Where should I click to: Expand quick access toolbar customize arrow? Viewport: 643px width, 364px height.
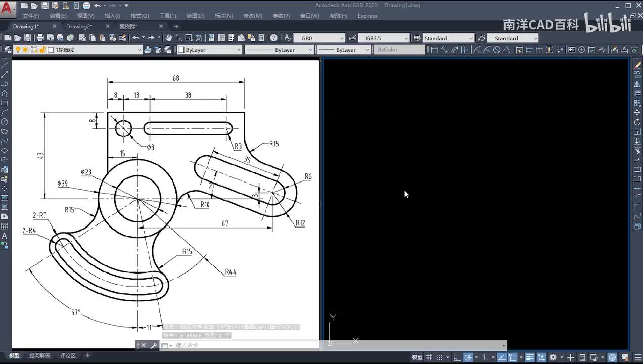click(x=127, y=6)
